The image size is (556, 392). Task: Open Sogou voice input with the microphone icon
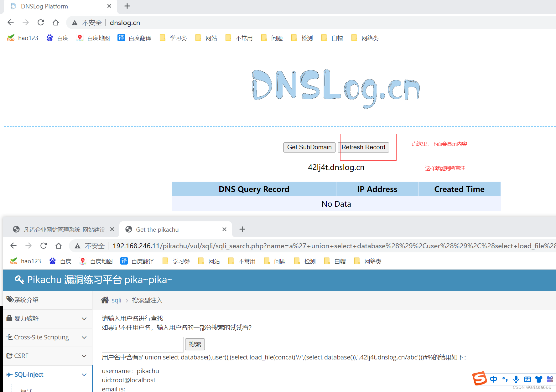pos(516,379)
